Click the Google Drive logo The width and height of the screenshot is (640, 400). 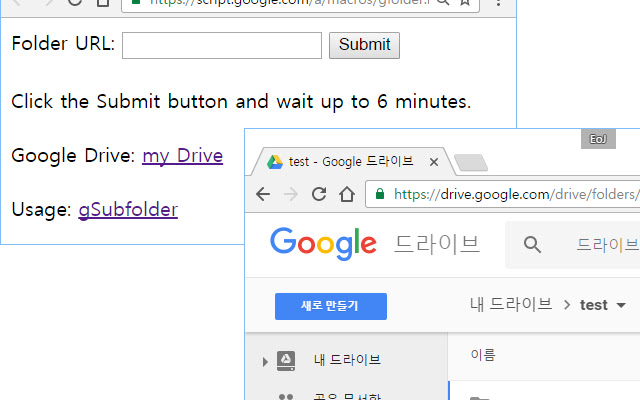(x=323, y=244)
